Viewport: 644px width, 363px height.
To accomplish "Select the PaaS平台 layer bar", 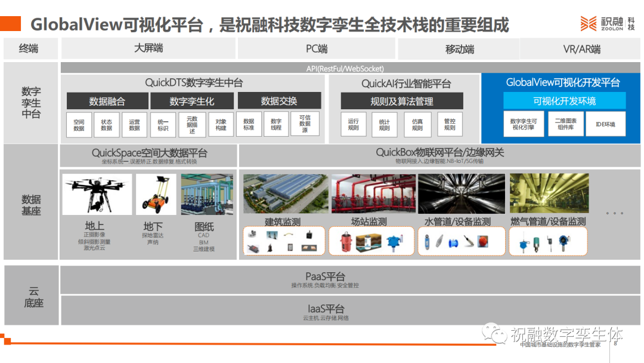I will (x=325, y=279).
